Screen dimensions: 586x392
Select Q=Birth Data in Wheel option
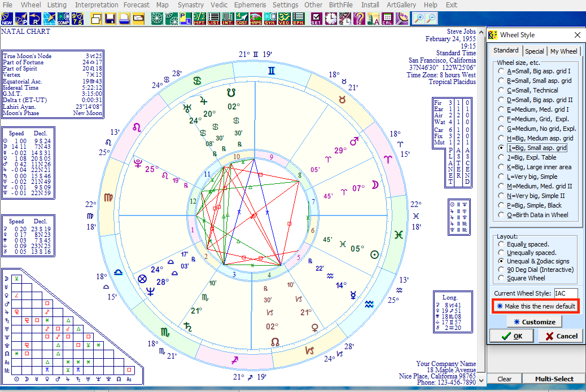533,215
